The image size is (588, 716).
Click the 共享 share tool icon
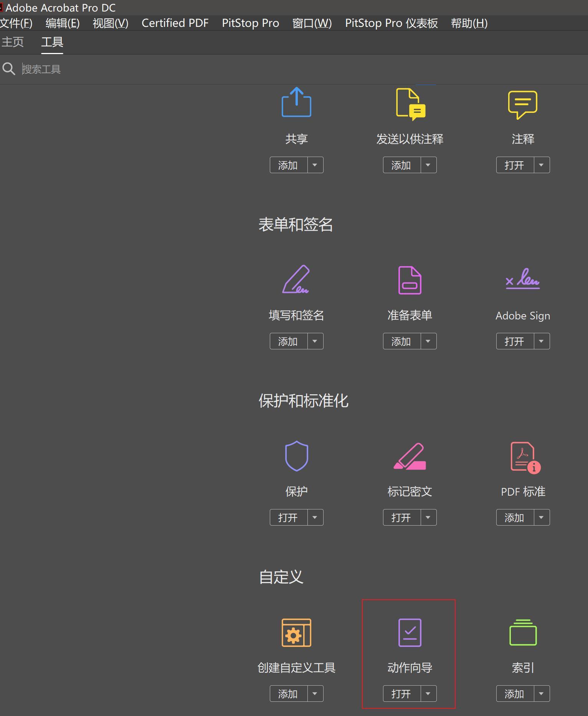pos(296,102)
